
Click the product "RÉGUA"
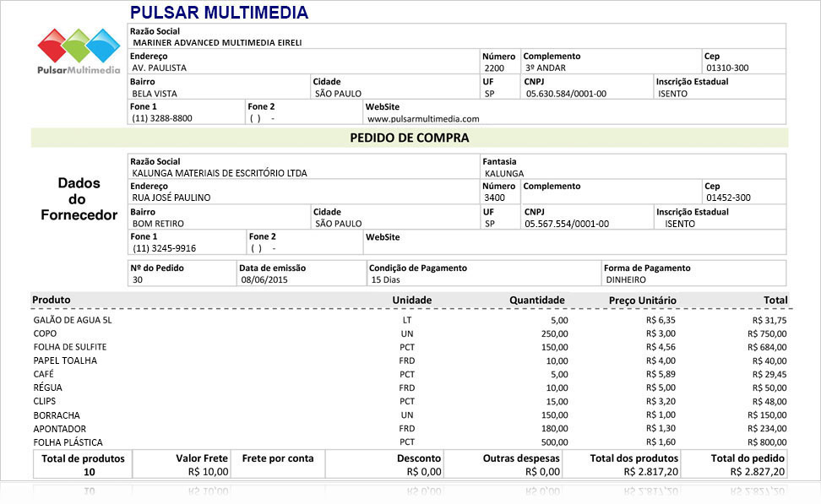tap(47, 387)
